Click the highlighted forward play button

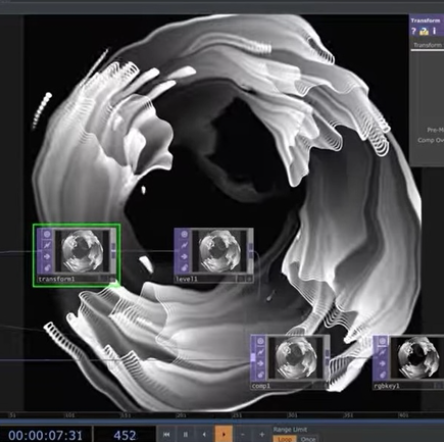223,434
